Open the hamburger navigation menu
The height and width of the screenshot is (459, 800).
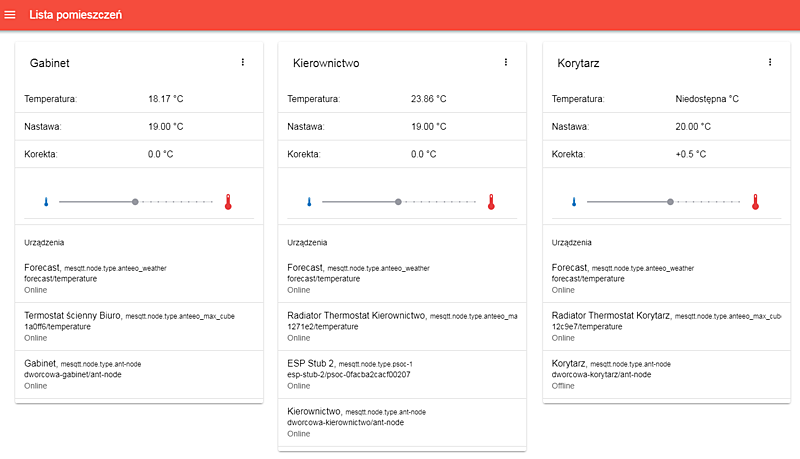[x=11, y=14]
